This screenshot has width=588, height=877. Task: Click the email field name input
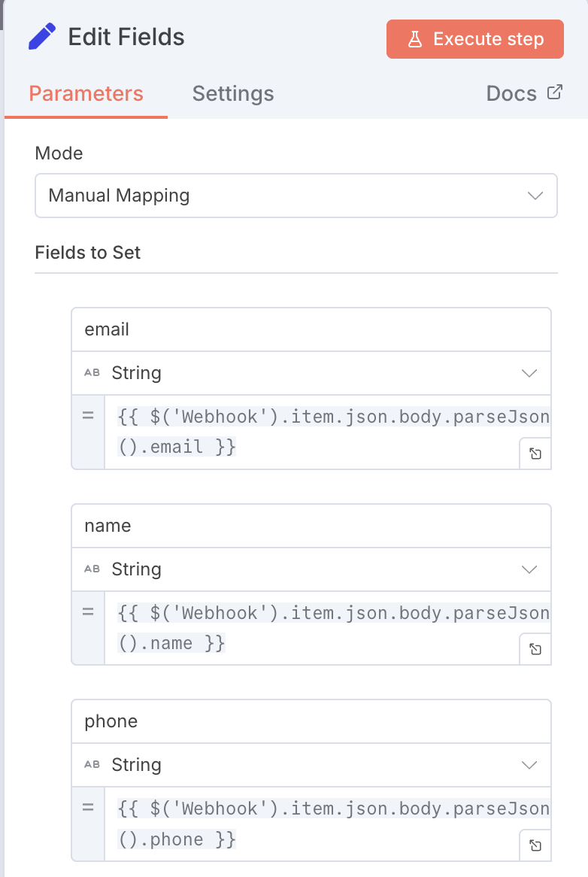311,329
